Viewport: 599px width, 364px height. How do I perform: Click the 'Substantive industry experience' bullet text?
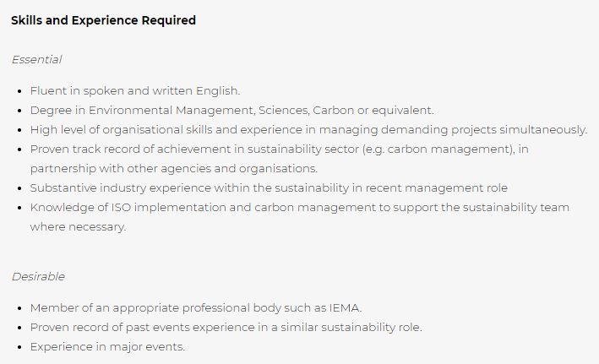pyautogui.click(x=269, y=188)
